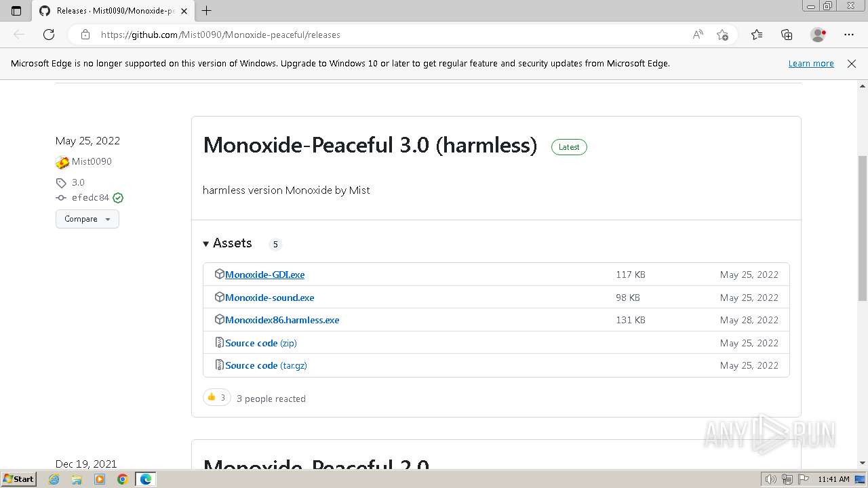Viewport: 868px width, 488px height.
Task: Click the network tray icon
Action: point(787,479)
